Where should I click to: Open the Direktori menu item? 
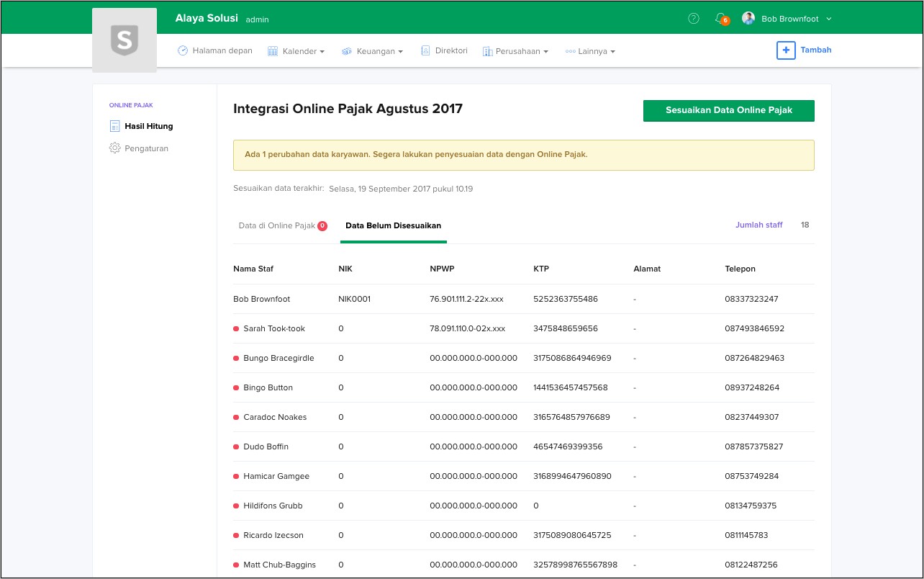pos(451,50)
